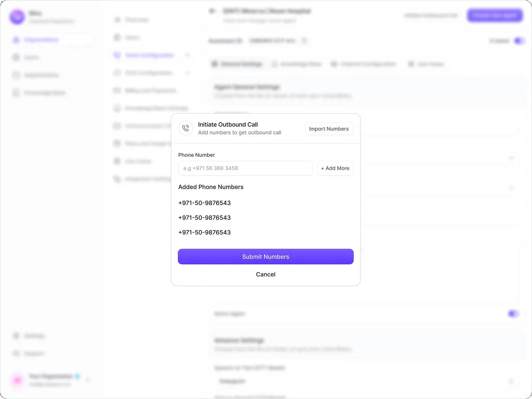This screenshot has height=399, width=532.
Task: Submit the added phone numbers
Action: (266, 256)
